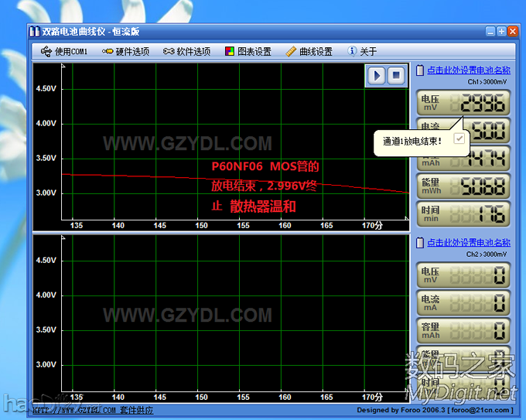
Task: Click the channel 1 battery name link
Action: click(468, 70)
